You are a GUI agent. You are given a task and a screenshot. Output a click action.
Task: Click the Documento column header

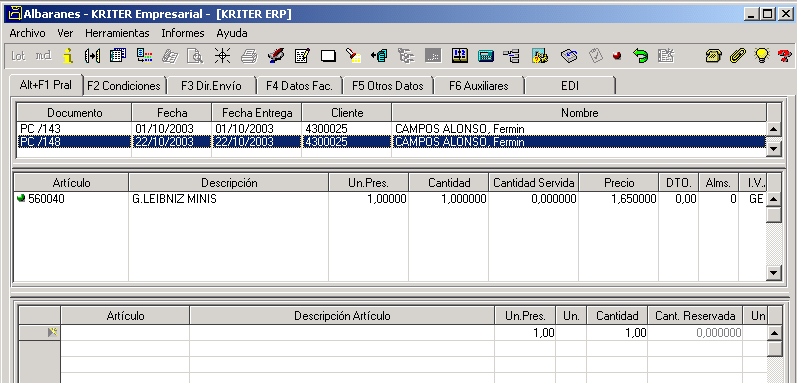(75, 113)
